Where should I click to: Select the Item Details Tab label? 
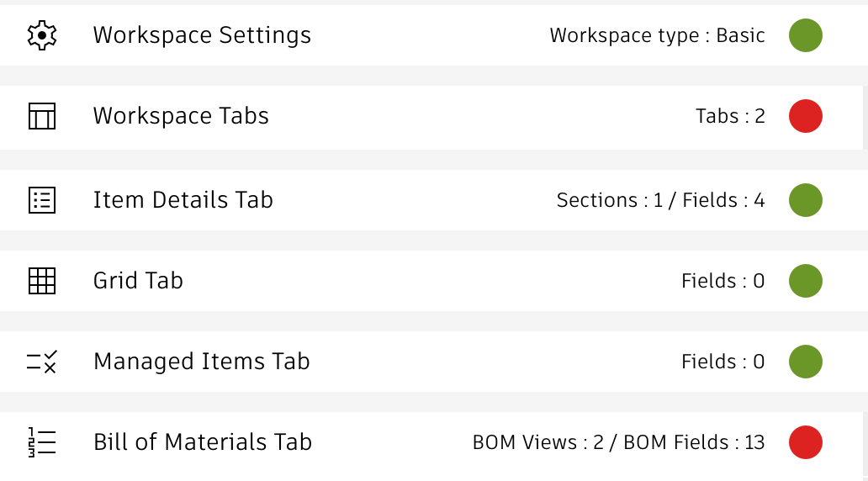tap(183, 200)
